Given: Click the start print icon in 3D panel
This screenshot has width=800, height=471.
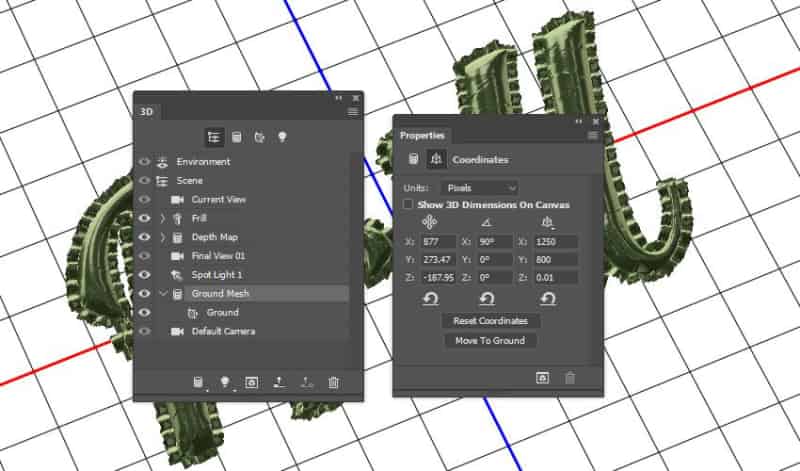Looking at the screenshot, I should coord(279,382).
